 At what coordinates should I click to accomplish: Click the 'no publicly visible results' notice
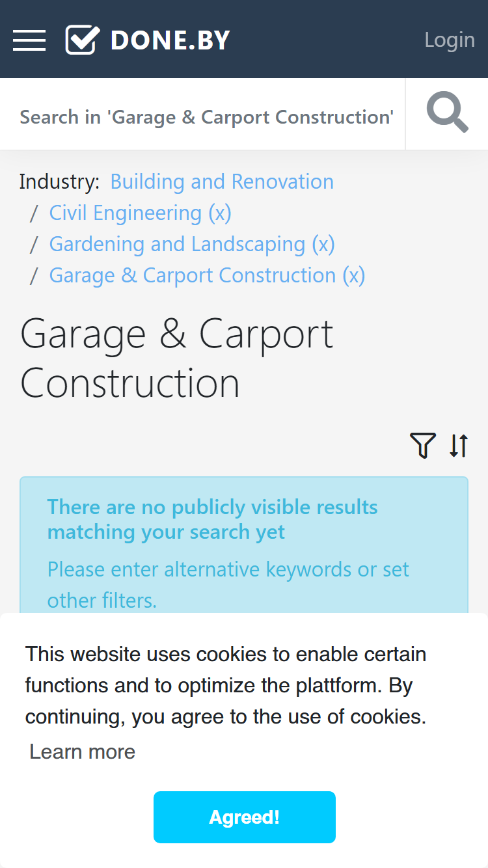[x=244, y=545]
